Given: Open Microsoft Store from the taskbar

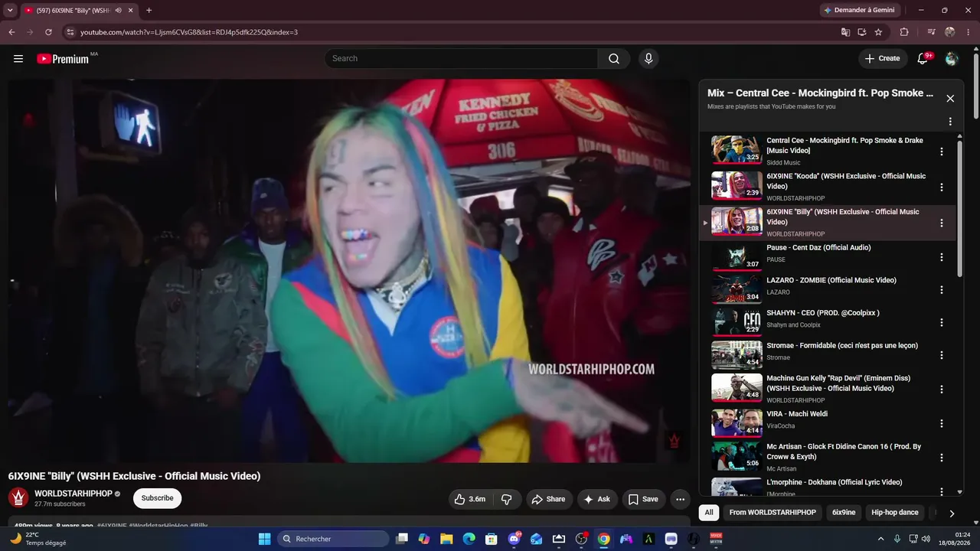Looking at the screenshot, I should coord(492,539).
